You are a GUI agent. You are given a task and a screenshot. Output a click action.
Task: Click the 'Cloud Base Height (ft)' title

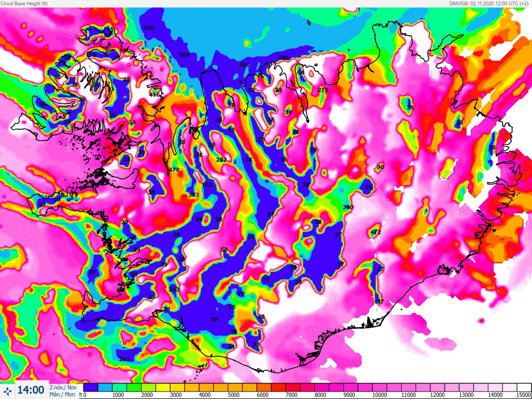tap(24, 3)
